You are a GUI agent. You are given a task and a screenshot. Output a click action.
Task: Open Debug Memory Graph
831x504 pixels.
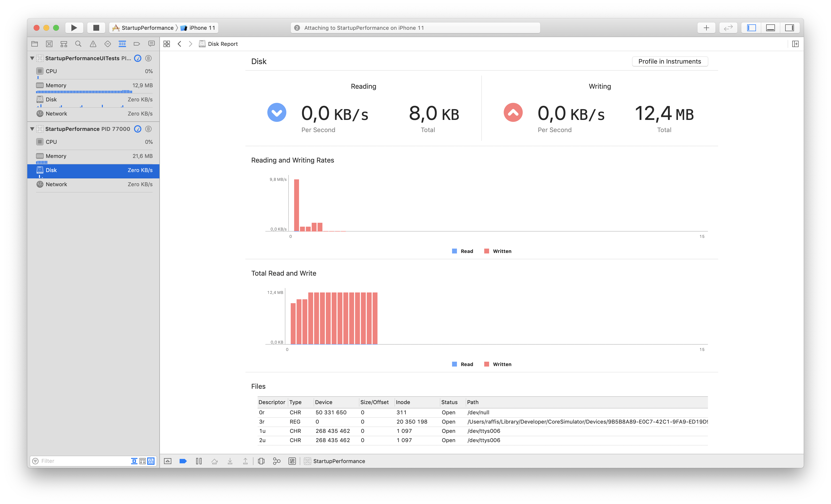pyautogui.click(x=277, y=461)
